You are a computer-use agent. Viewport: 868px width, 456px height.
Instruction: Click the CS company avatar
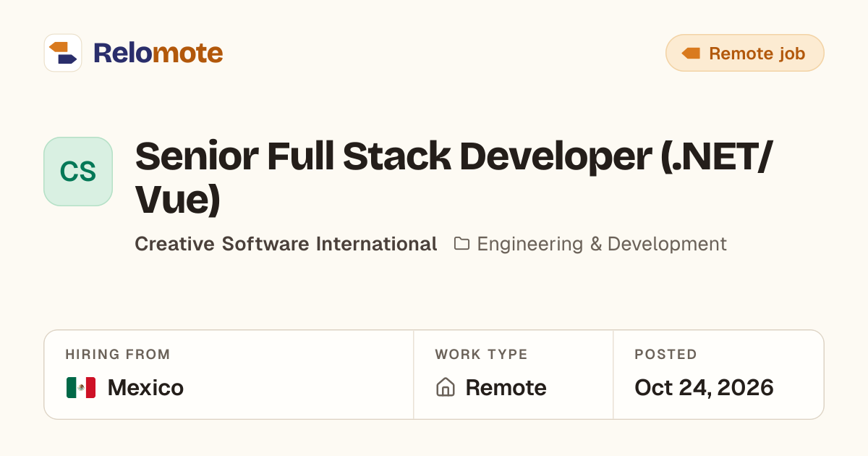point(78,172)
